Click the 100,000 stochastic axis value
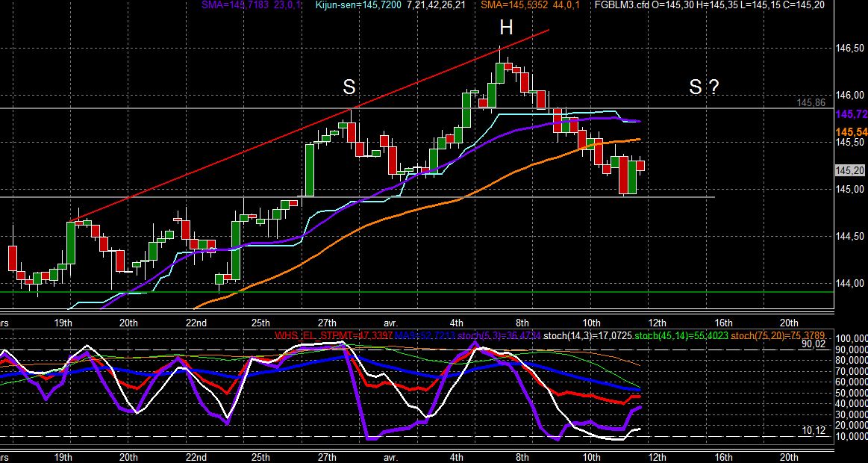Image resolution: width=868 pixels, height=463 pixels. pos(851,339)
